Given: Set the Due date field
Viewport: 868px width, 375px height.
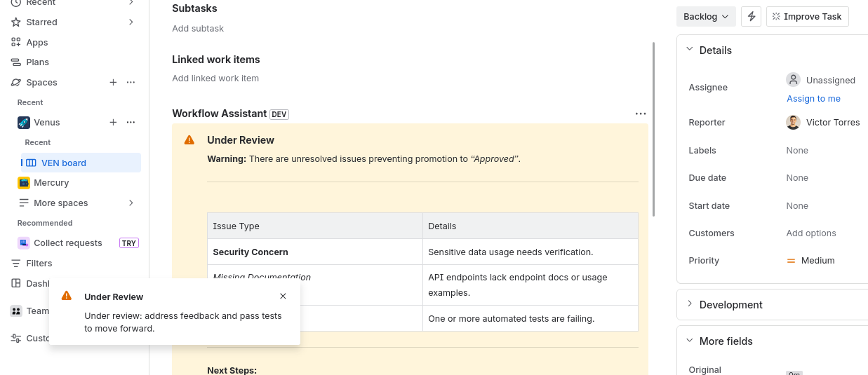Looking at the screenshot, I should pyautogui.click(x=797, y=178).
